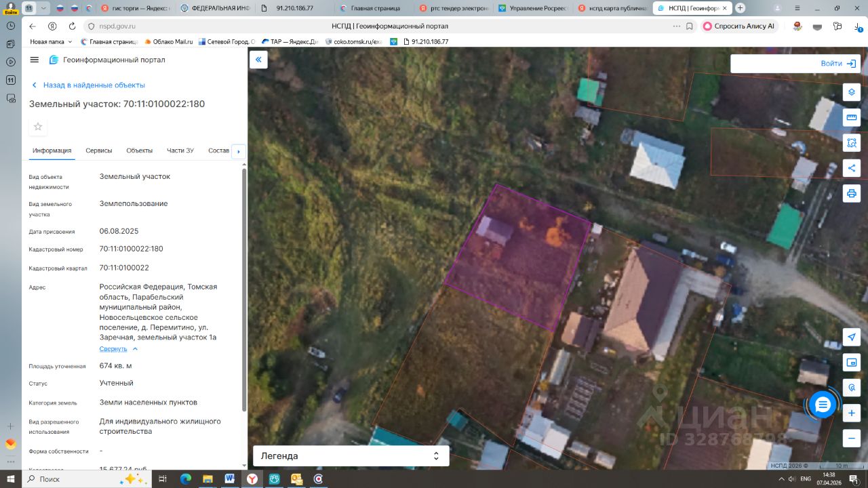The height and width of the screenshot is (488, 868).
Task: Add the land plot to favorites with the star
Action: click(x=38, y=127)
